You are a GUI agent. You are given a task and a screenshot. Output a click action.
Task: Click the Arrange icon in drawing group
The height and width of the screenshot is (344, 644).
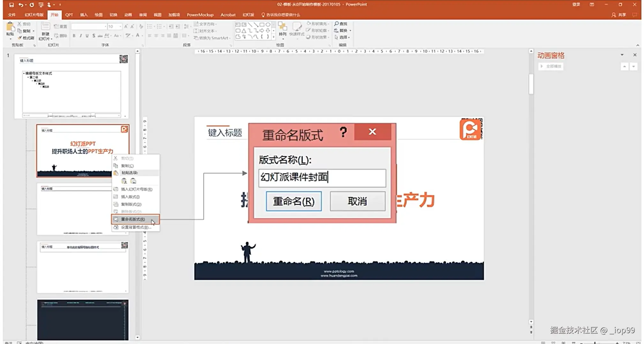282,27
